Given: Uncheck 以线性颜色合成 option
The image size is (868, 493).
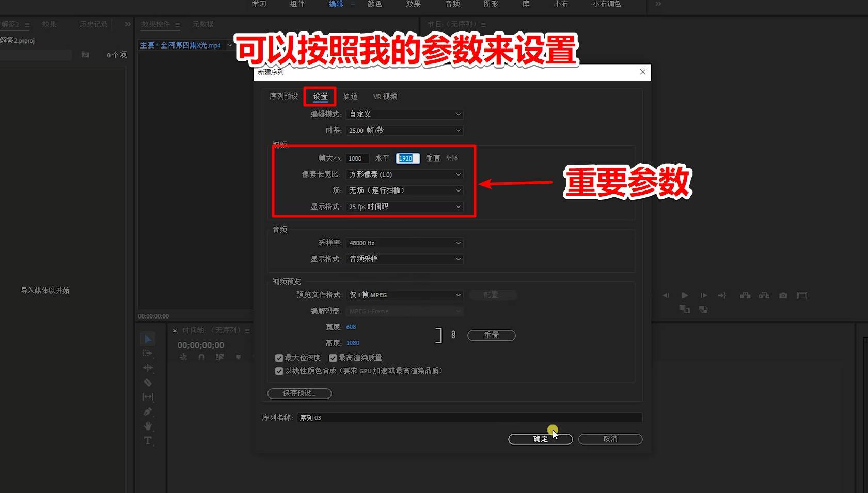Looking at the screenshot, I should [x=279, y=370].
